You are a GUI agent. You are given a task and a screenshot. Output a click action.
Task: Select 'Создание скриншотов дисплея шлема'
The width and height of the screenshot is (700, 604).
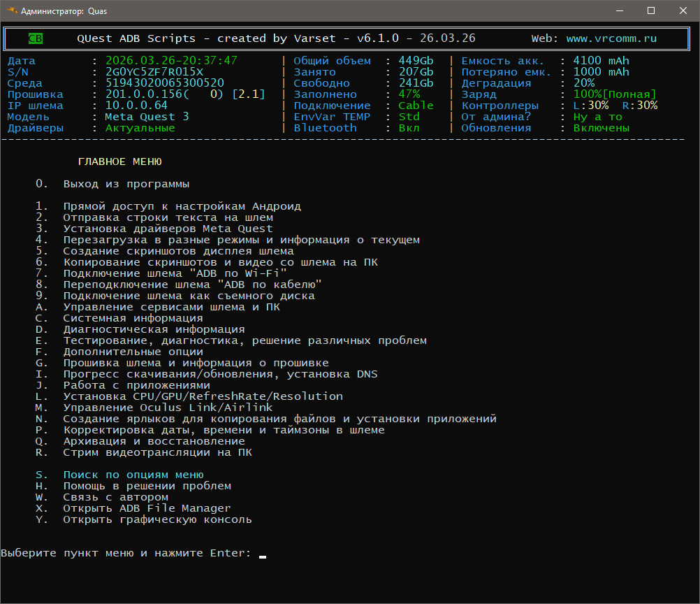(x=179, y=251)
